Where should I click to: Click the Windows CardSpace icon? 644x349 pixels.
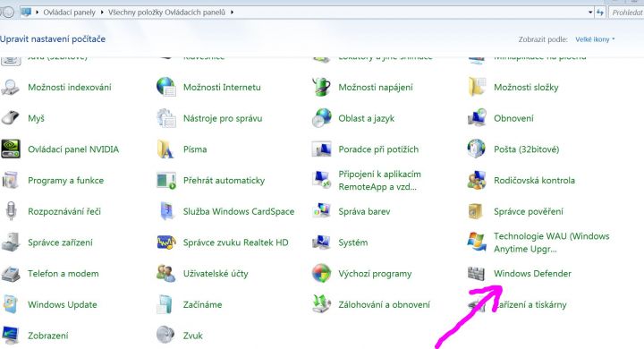tap(167, 211)
